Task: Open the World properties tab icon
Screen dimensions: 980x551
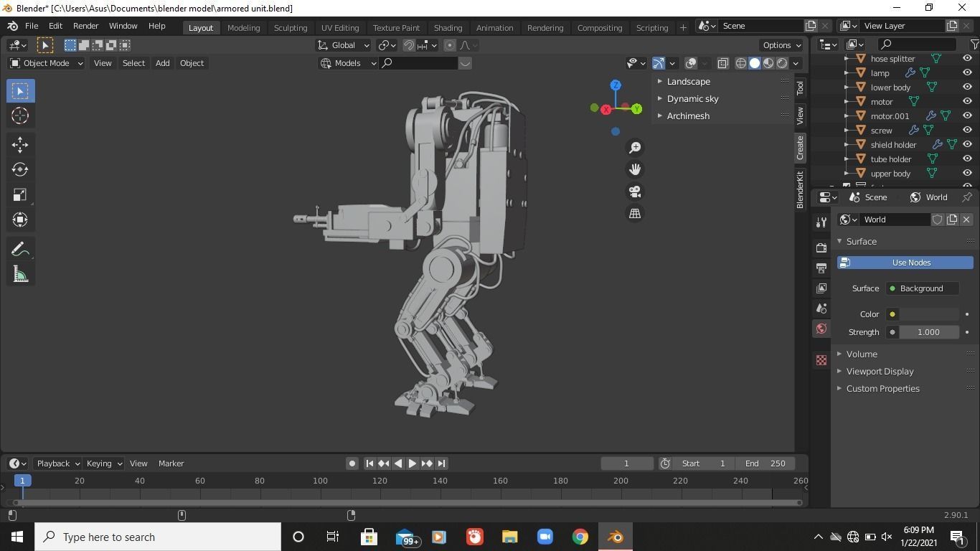Action: (x=821, y=329)
